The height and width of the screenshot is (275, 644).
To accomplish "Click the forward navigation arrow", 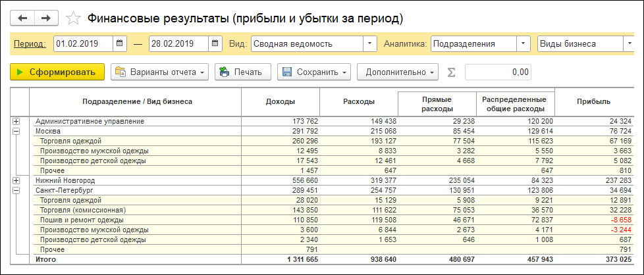I will point(46,18).
